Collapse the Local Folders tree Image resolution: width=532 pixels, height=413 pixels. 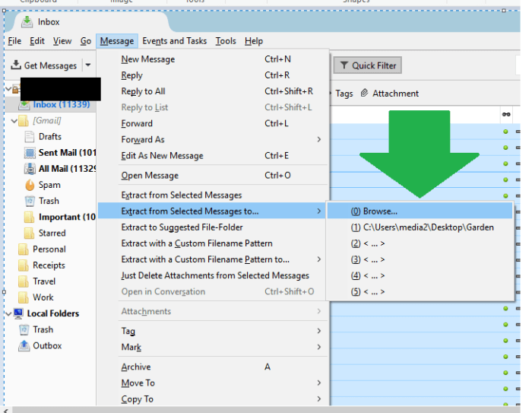[x=7, y=313]
